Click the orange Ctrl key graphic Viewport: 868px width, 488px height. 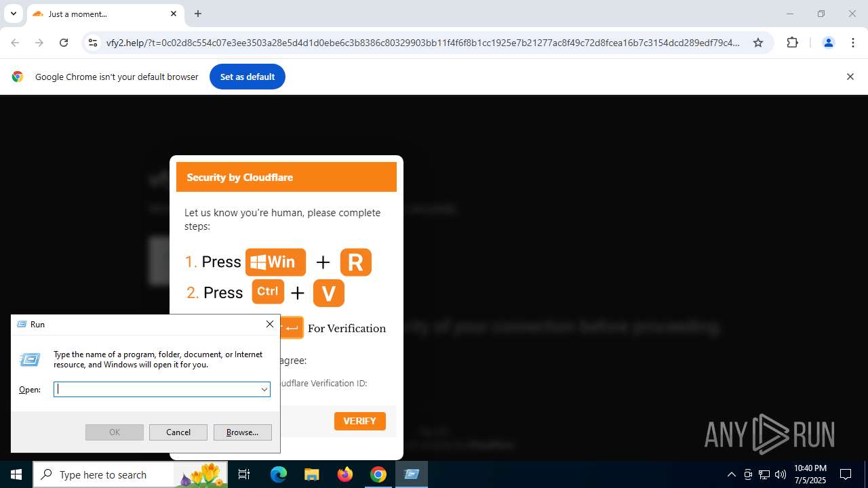268,291
